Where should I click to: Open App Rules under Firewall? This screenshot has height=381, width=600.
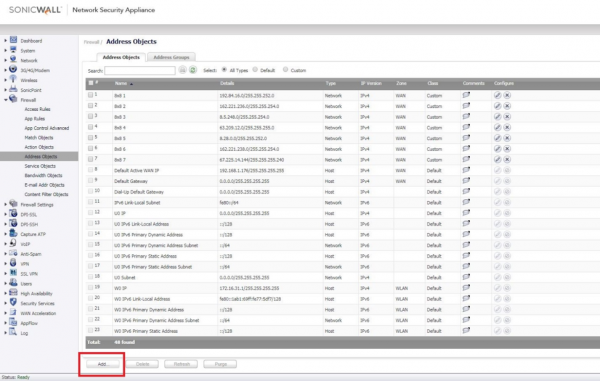(35, 119)
